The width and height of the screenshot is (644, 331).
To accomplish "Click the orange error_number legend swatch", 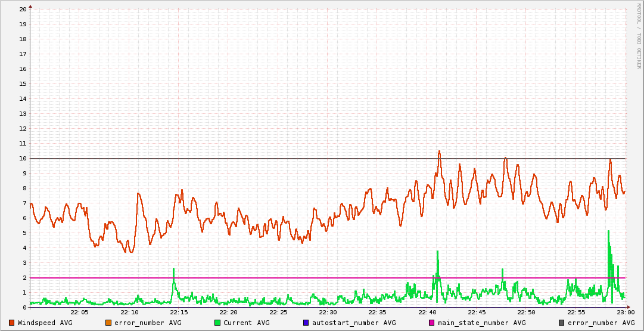I will (108, 323).
